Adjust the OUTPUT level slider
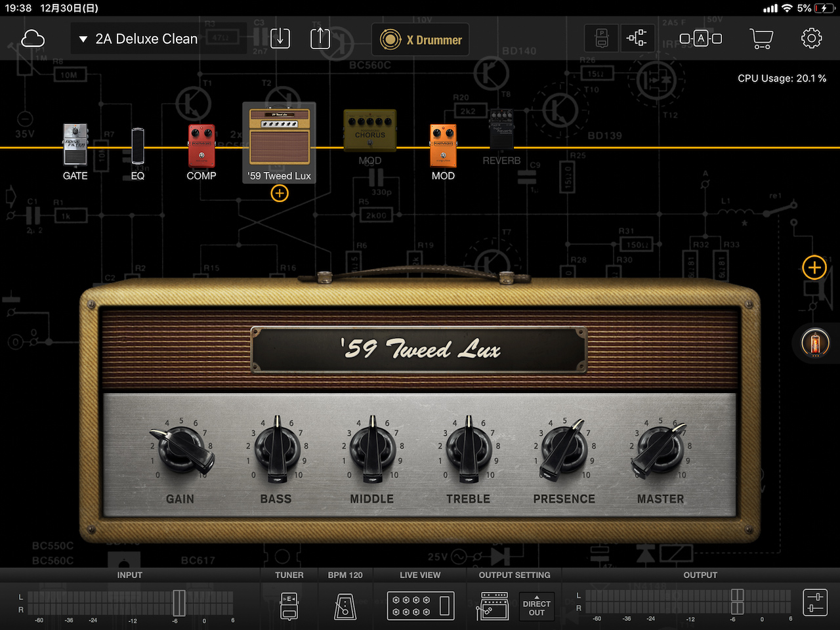Screen dimensions: 840x630 [x=738, y=602]
